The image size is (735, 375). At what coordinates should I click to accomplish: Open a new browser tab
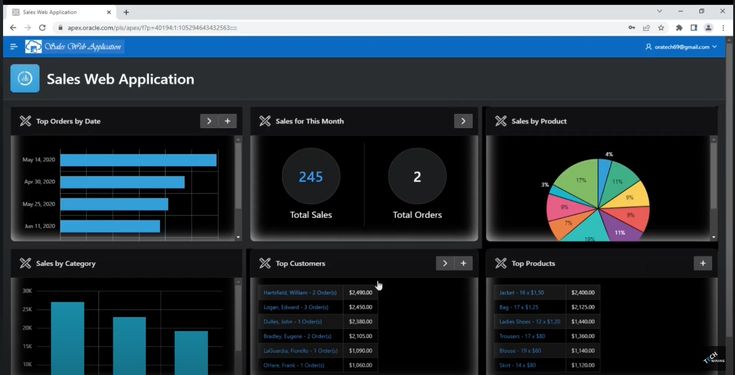(126, 12)
